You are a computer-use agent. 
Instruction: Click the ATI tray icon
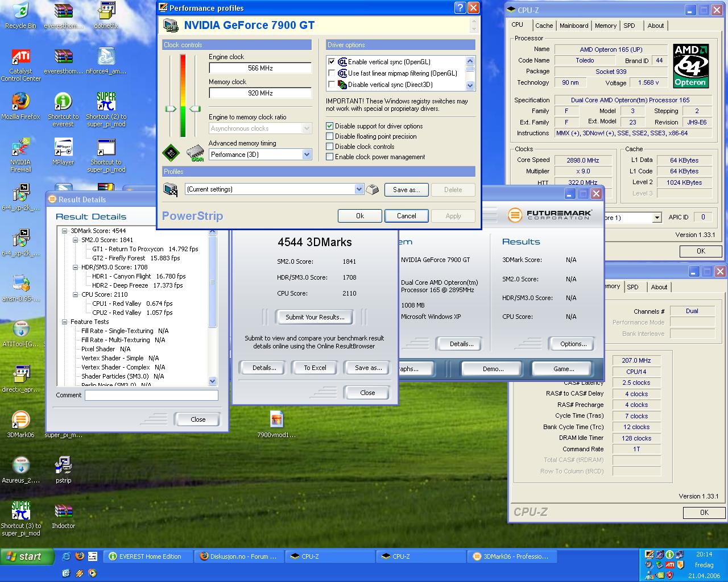670,565
